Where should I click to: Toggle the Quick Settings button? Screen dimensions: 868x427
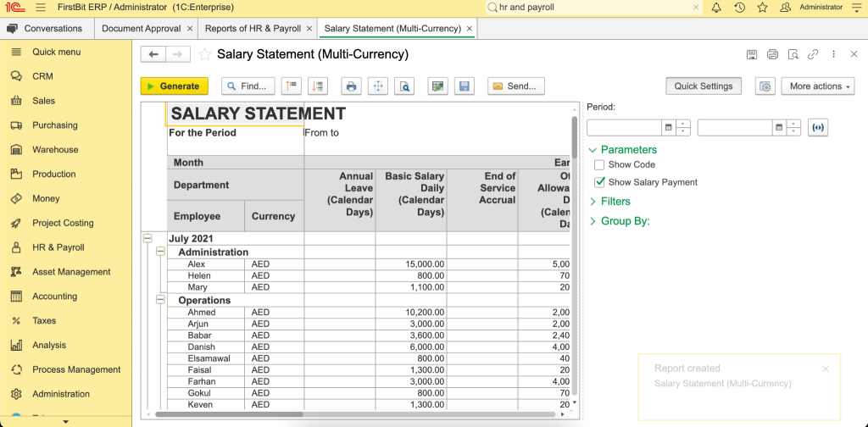tap(703, 86)
